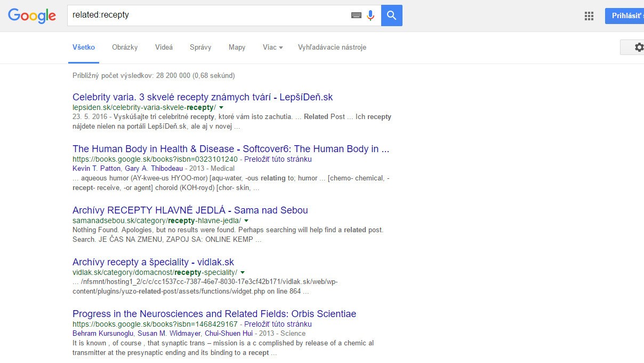Open author link Kevin T. Patton
Screen dimensions: 644x363
[x=96, y=169]
